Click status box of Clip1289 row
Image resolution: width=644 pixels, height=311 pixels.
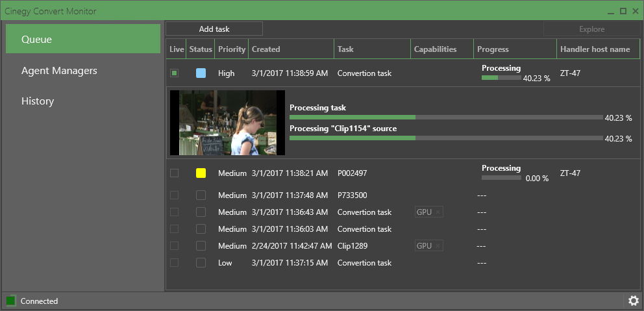[201, 245]
